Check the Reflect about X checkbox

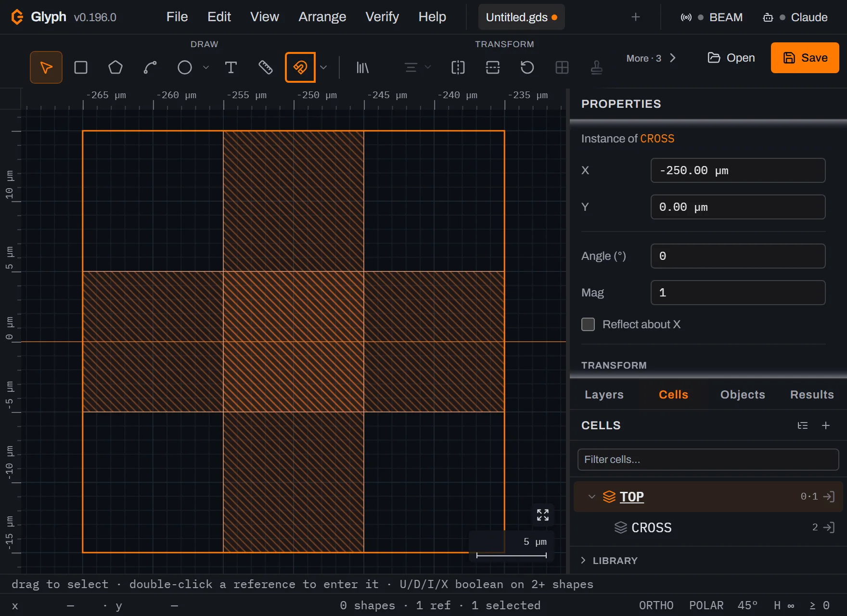[x=588, y=324]
